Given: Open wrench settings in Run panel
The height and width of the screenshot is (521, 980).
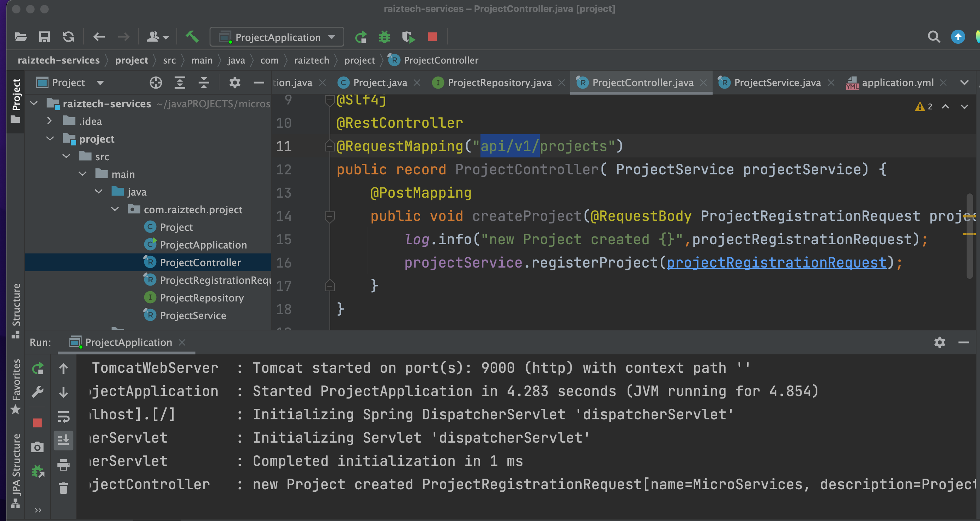Looking at the screenshot, I should pos(38,391).
